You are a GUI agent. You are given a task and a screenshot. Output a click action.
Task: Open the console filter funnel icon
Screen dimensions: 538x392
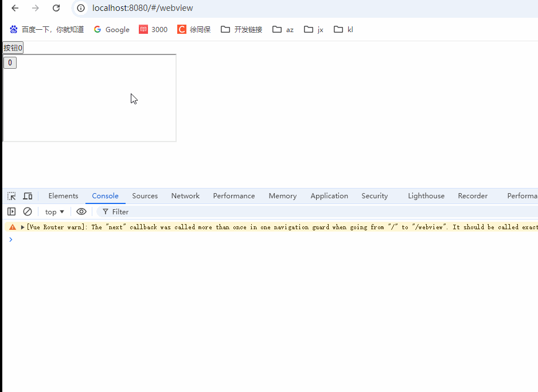106,211
